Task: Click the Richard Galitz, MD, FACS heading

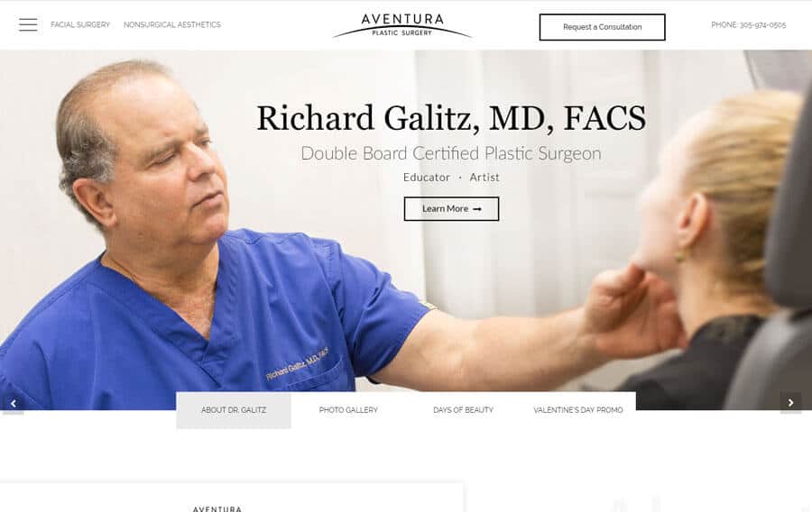Action: click(x=452, y=118)
